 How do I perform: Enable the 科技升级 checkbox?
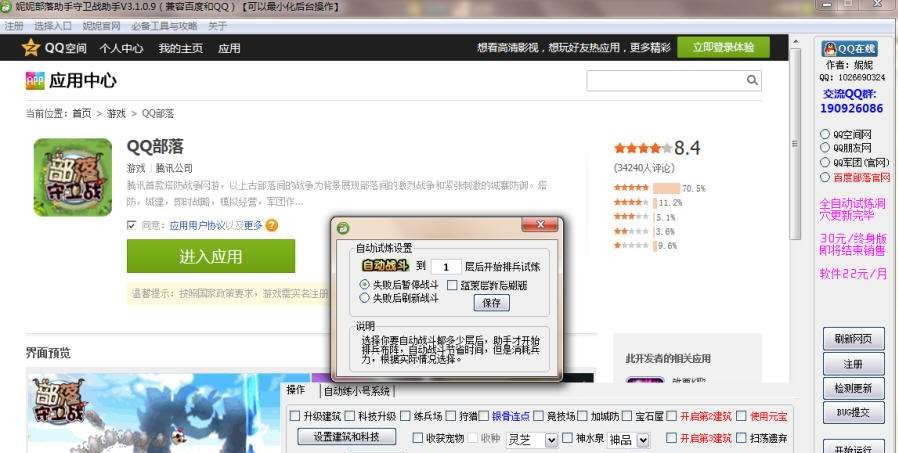(x=350, y=416)
